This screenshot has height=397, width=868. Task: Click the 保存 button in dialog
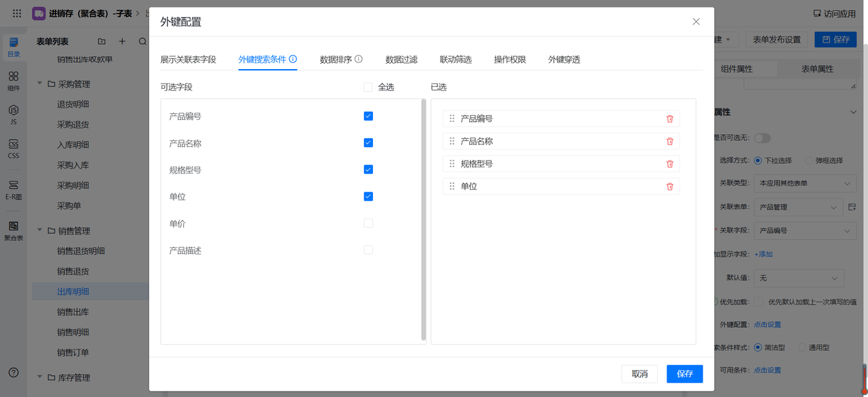coord(684,374)
